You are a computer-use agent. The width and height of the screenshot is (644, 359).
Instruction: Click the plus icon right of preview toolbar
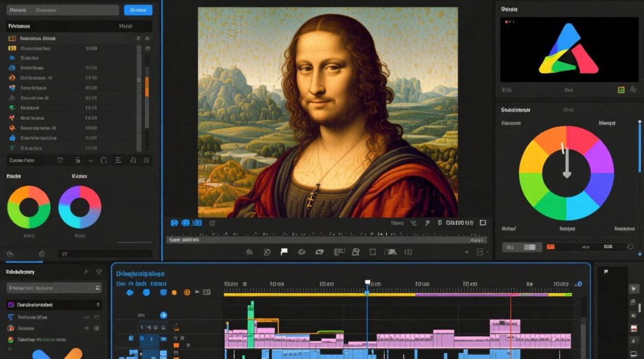[467, 252]
